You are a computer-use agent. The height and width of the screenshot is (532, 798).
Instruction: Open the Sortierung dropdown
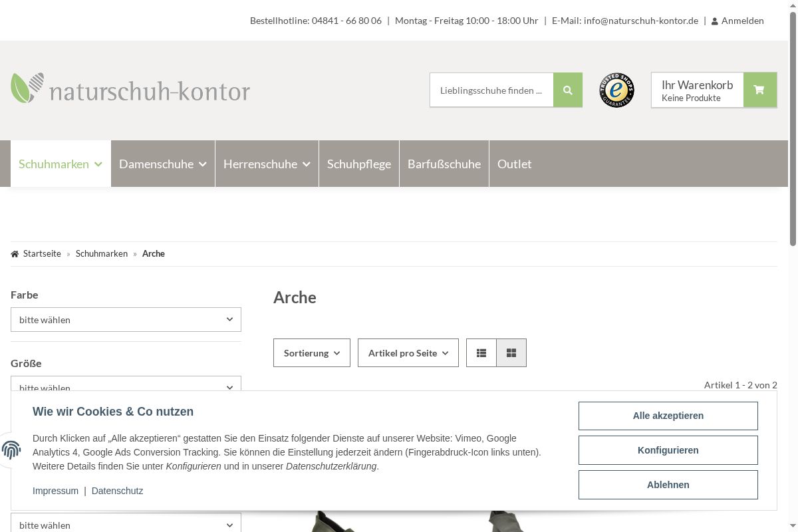[312, 353]
